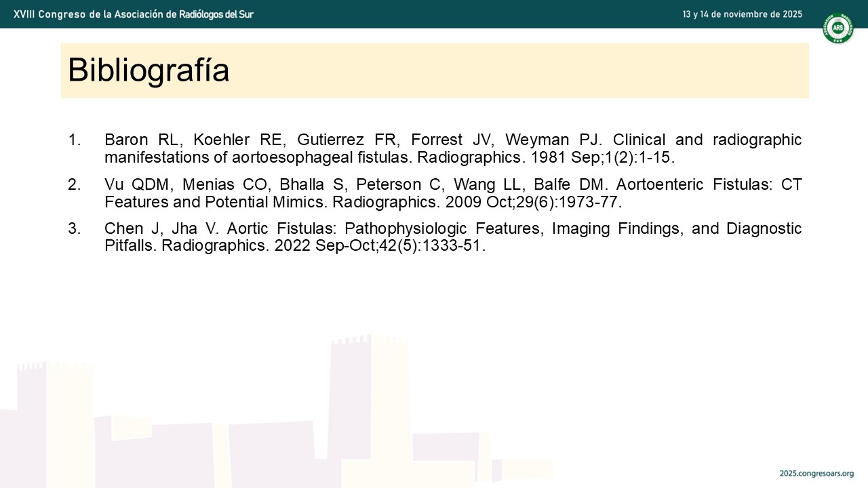Select the Chen J Aortic Fistulas reference

[x=453, y=237]
